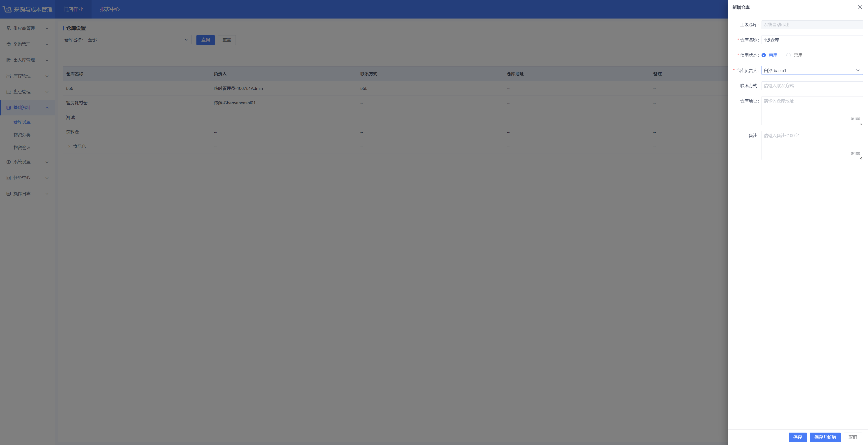Click the 盘点管理 sidebar icon
This screenshot has width=868, height=445.
(8, 92)
